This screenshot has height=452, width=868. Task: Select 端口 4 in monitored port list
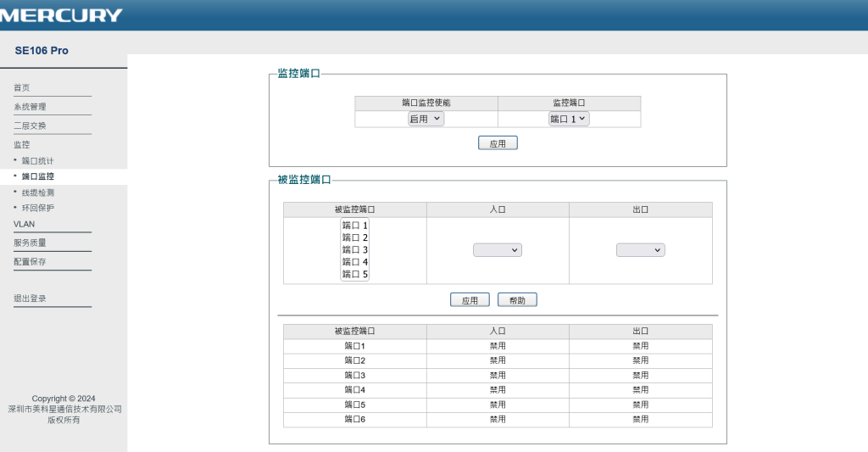(355, 261)
